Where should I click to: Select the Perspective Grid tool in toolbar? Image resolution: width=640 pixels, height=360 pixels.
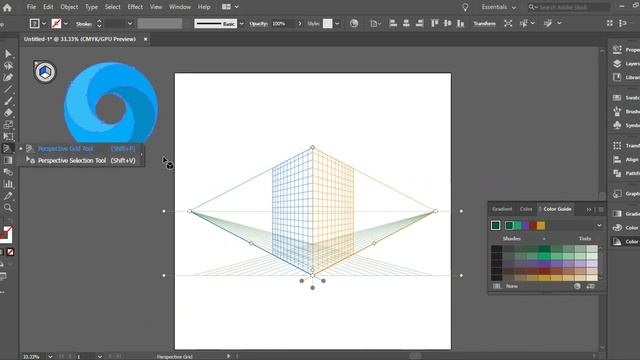(7, 148)
